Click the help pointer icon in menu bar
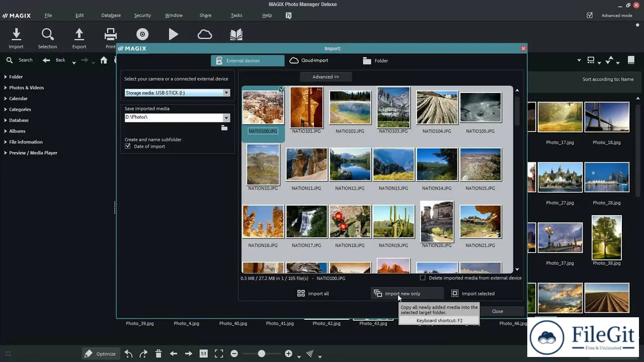644x362 pixels. tap(288, 16)
